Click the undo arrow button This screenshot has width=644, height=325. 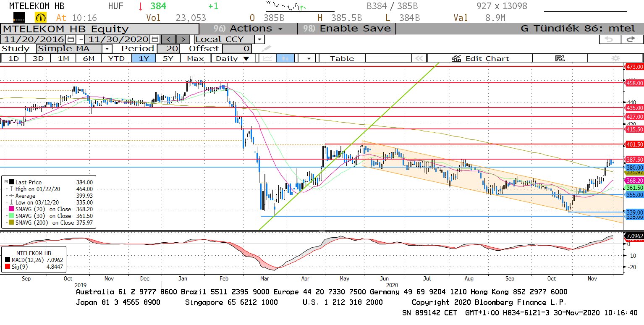(x=609, y=39)
